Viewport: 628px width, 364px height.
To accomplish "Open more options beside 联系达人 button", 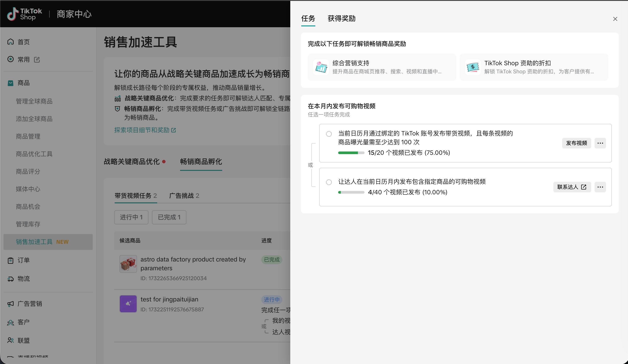I will tap(600, 187).
